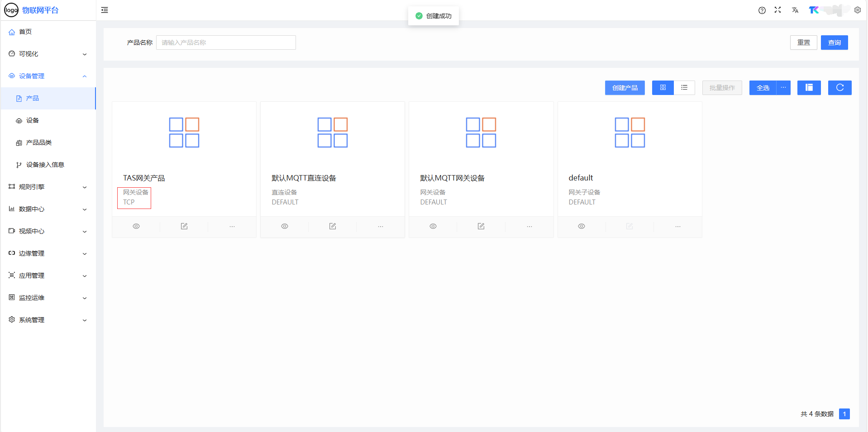Go to 设备 in the sidebar

pos(33,120)
